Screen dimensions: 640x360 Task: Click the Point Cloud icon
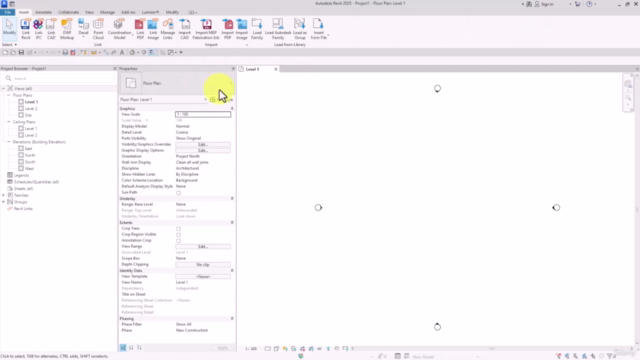point(98,29)
